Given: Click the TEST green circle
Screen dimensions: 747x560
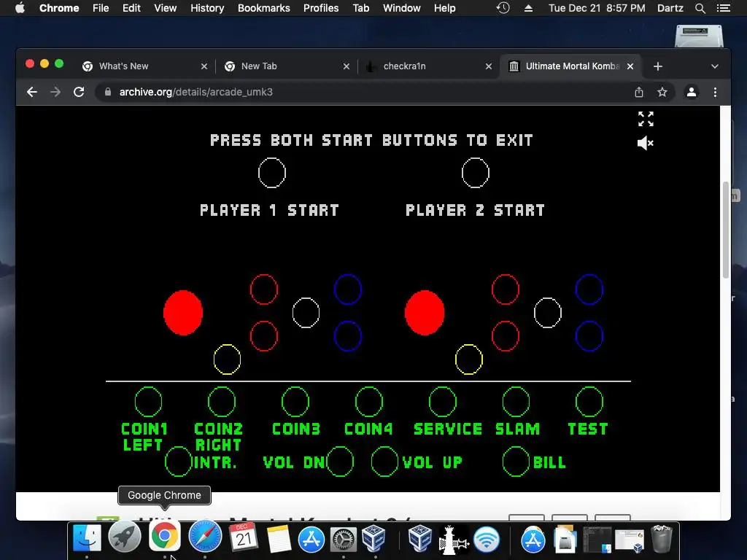Looking at the screenshot, I should click(589, 402).
